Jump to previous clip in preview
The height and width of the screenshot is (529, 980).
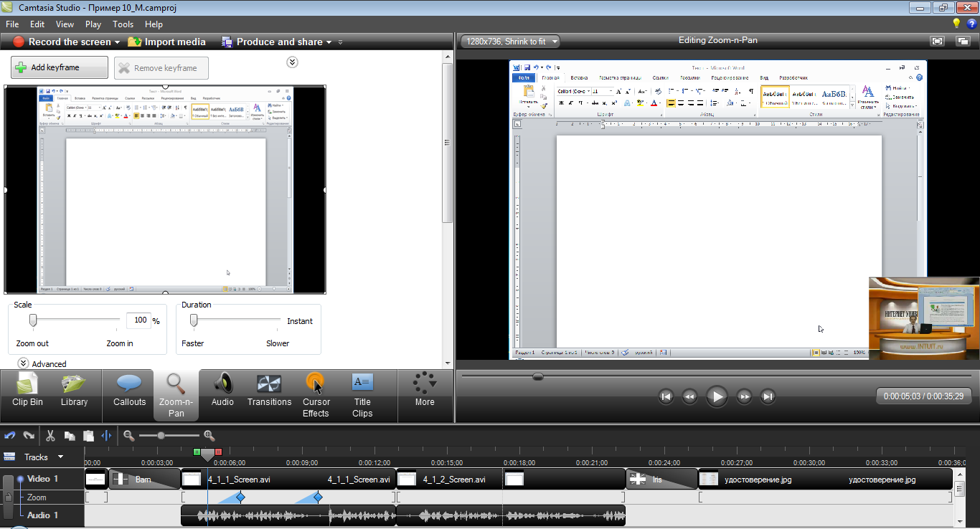pos(666,396)
